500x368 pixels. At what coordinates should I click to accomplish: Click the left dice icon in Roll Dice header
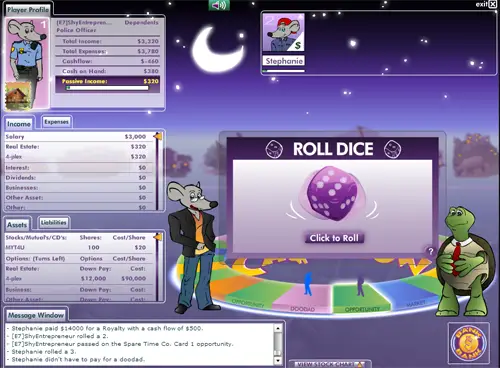click(x=274, y=149)
